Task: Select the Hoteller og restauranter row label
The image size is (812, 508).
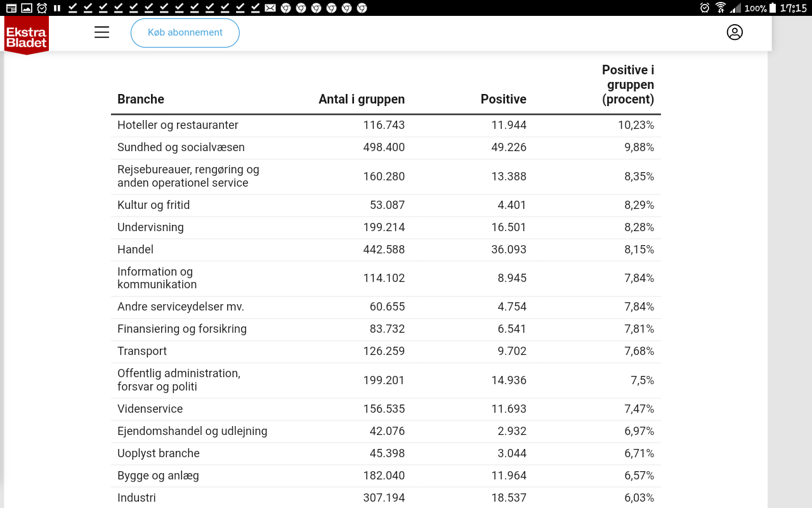Action: (x=178, y=125)
